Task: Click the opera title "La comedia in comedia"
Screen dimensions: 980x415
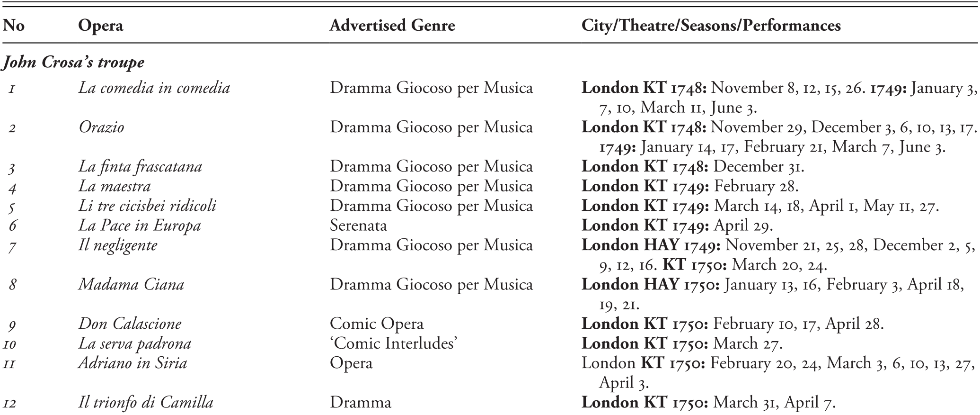Action: [154, 88]
